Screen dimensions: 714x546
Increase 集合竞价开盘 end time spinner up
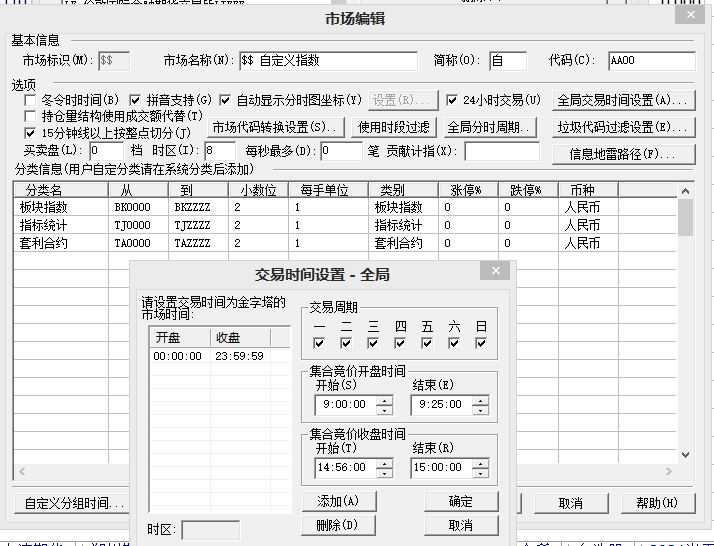480,400
